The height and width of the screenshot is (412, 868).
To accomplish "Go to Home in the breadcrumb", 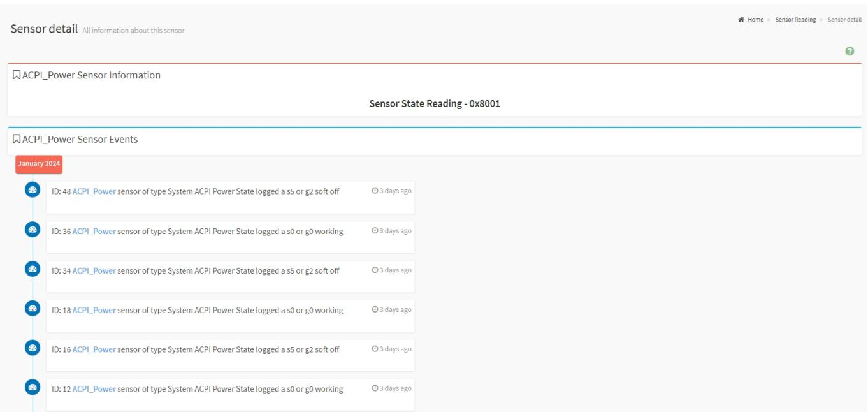I will click(x=751, y=20).
